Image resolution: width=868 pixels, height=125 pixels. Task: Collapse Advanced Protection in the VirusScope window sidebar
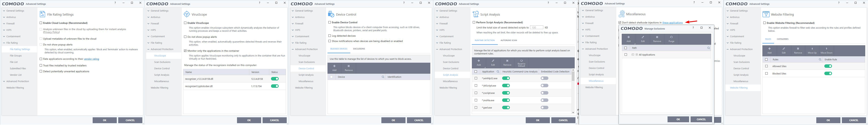pyautogui.click(x=149, y=49)
